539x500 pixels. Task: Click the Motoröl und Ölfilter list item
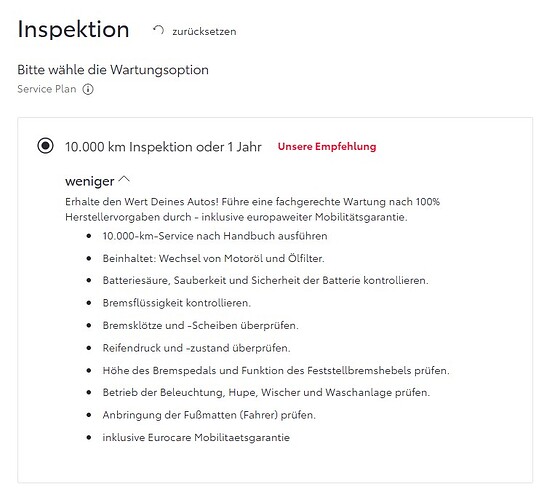tap(213, 258)
